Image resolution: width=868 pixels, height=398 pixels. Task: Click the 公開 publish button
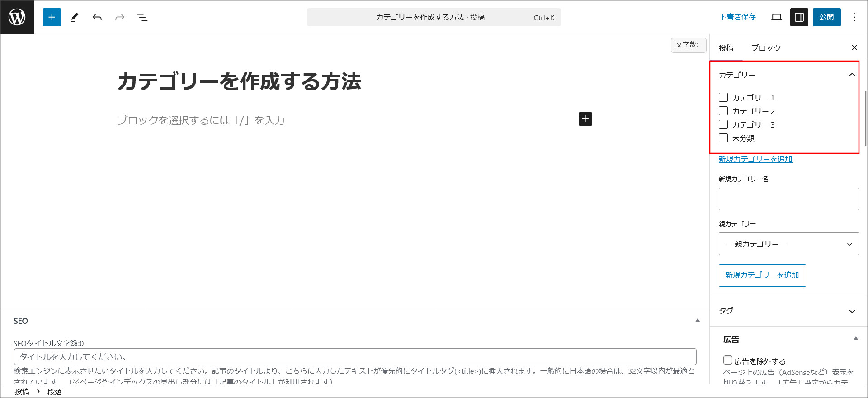826,17
